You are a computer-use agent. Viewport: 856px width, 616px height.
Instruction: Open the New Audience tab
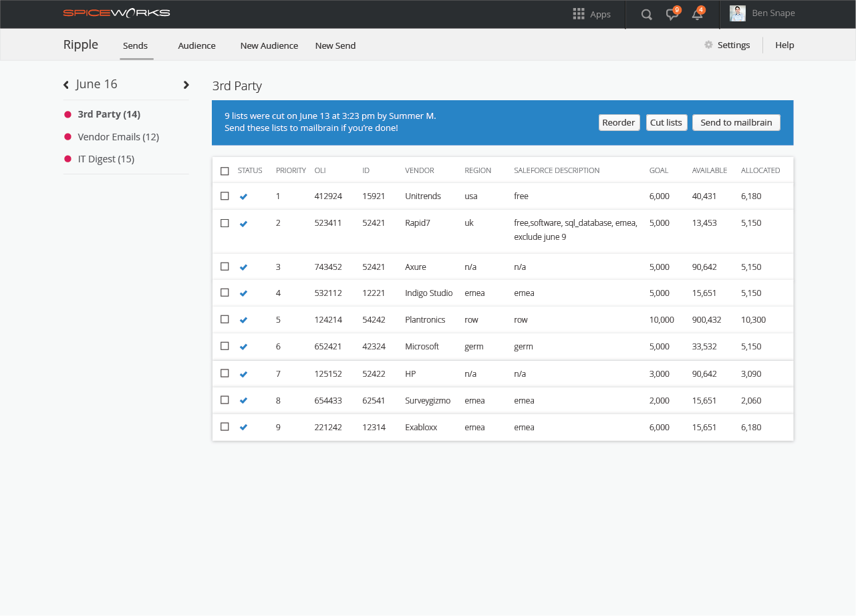(269, 45)
